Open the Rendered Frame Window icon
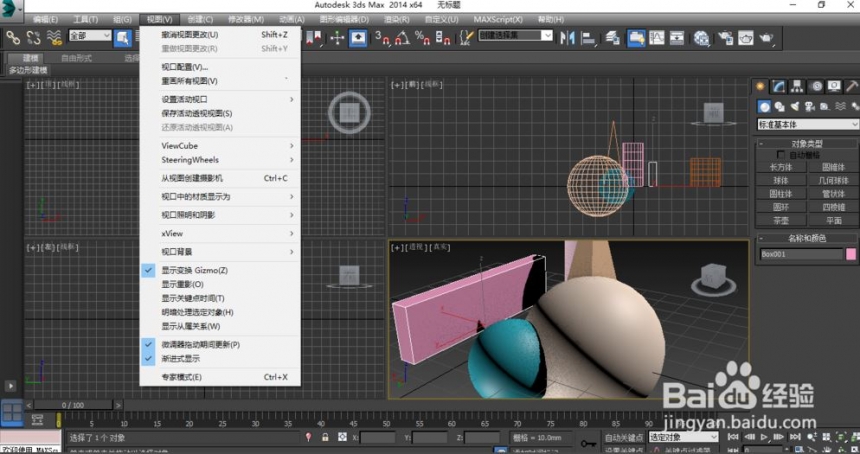Screen dimensions: 860x454 (x=746, y=38)
